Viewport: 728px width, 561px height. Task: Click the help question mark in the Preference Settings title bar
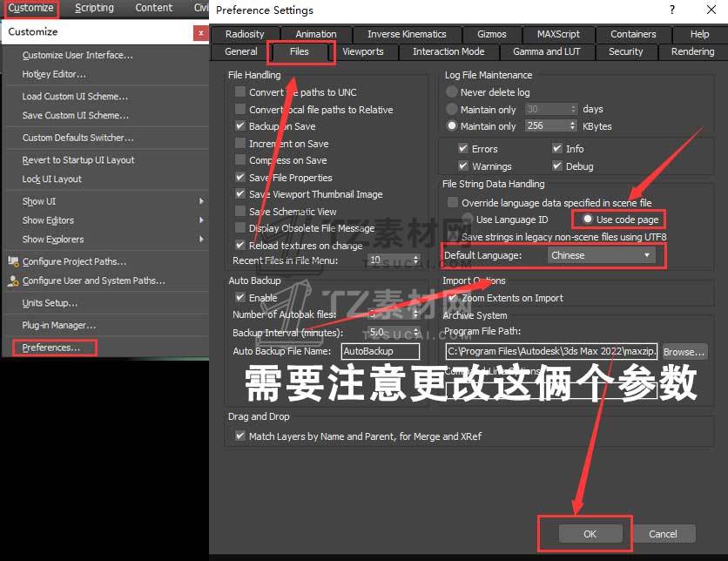click(671, 10)
